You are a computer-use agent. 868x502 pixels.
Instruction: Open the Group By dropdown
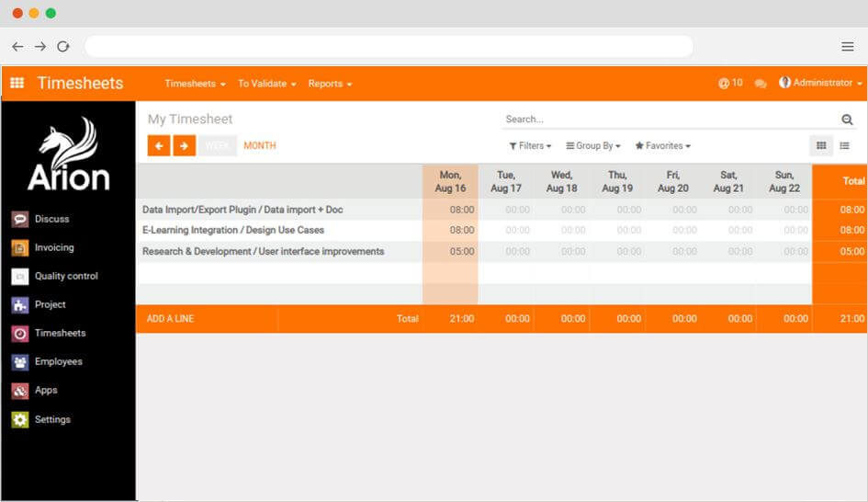[592, 145]
